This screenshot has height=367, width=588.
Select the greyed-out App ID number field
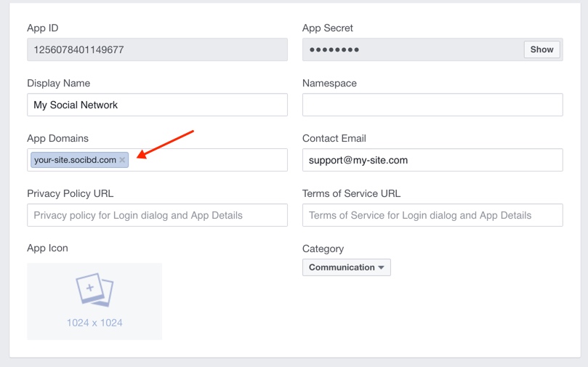point(157,50)
